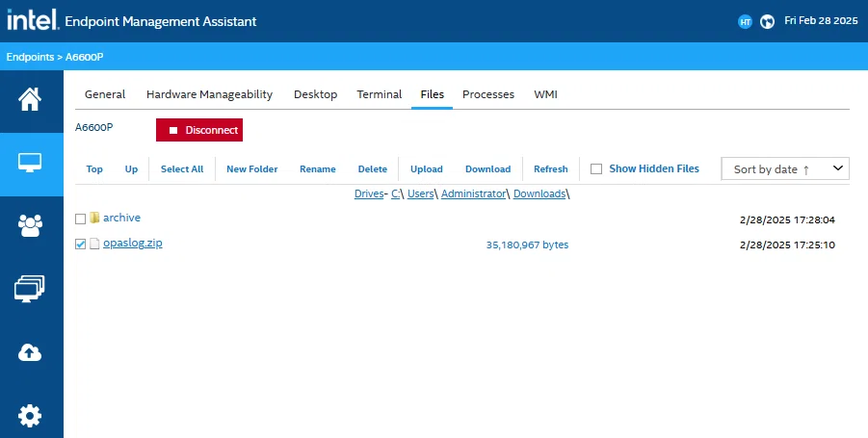Screen dimensions: 868x438
Task: Click the 2/28/2025 17:28:04 timestamp
Action: pos(787,220)
